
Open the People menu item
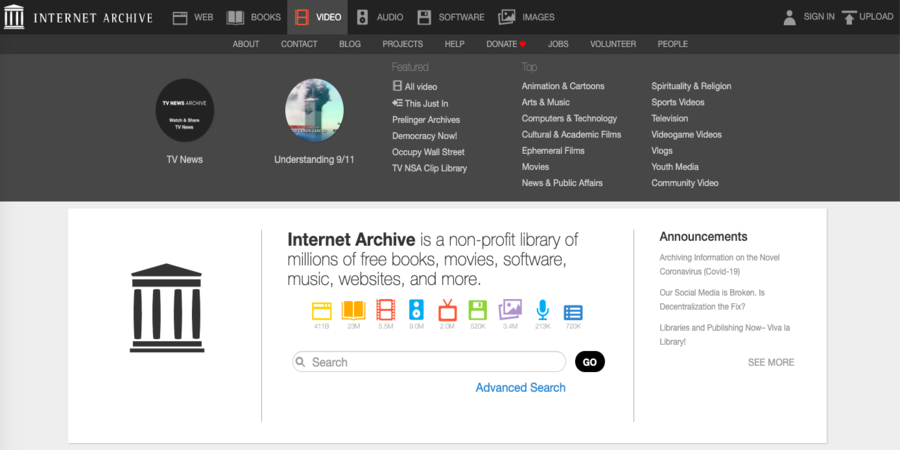(673, 44)
